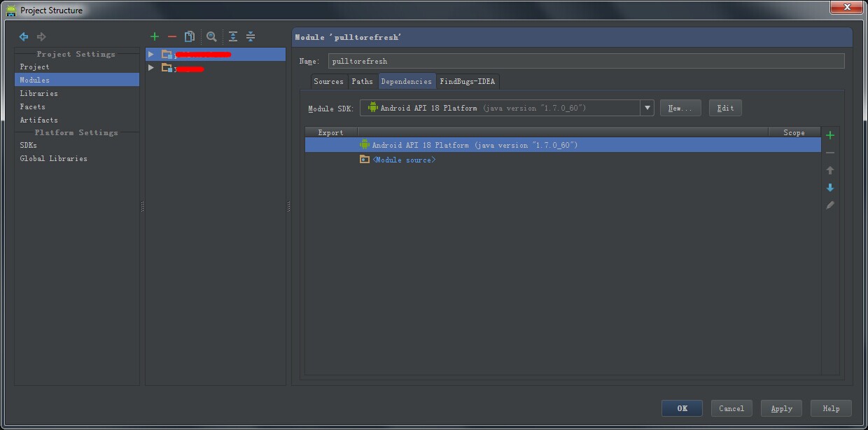Screen dimensions: 868x430
Task: Click the module Name input field
Action: (586, 61)
